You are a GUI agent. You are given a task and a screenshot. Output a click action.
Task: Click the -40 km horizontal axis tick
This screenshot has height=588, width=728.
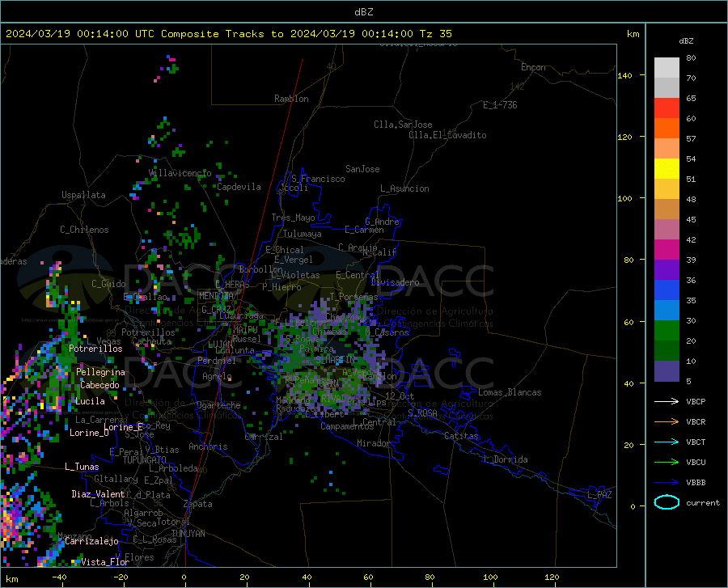click(x=59, y=577)
